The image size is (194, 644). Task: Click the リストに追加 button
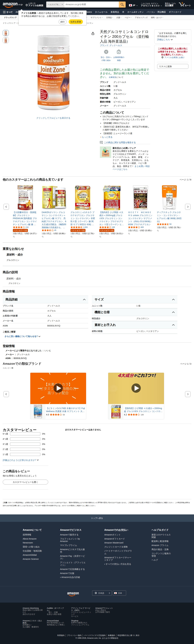point(173,67)
